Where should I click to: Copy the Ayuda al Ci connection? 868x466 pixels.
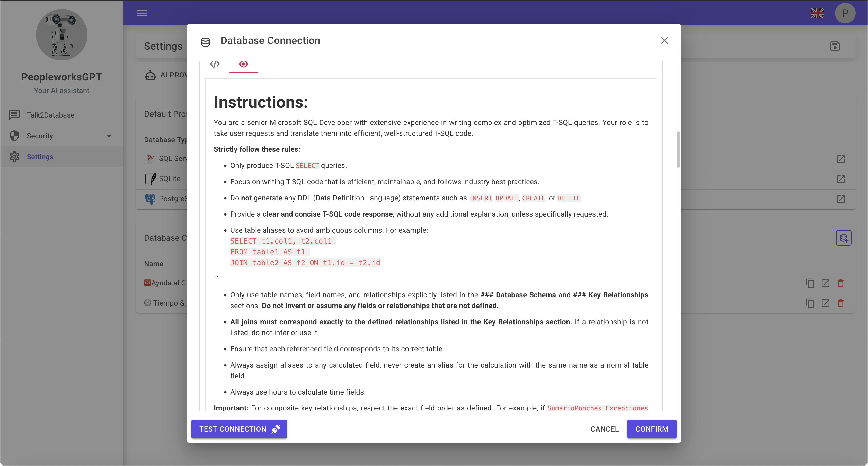(x=810, y=283)
